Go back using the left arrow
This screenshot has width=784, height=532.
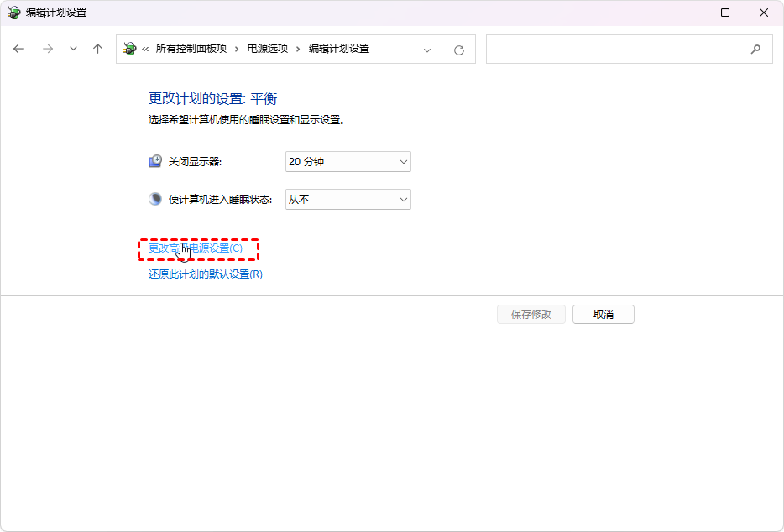[18, 49]
